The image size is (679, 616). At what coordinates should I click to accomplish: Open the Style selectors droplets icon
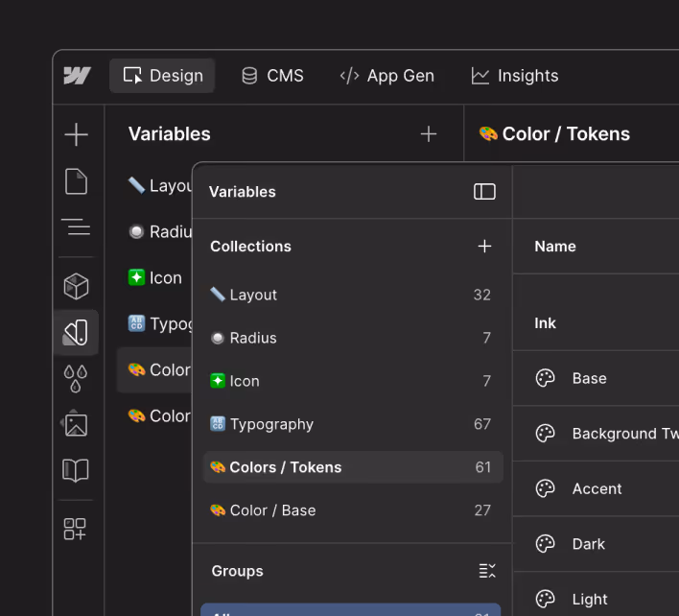pyautogui.click(x=76, y=378)
